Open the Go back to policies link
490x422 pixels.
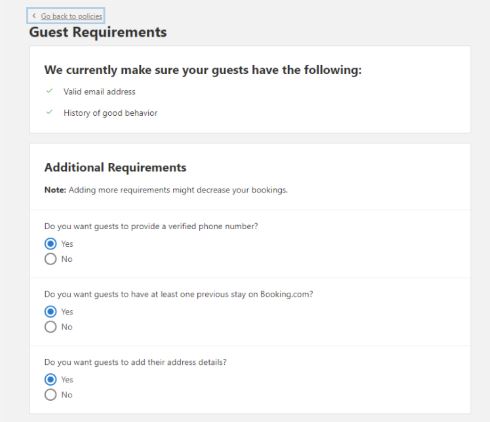66,16
